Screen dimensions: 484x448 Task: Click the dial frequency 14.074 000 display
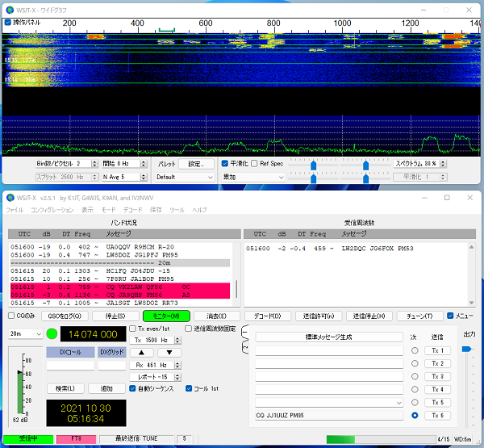94,334
